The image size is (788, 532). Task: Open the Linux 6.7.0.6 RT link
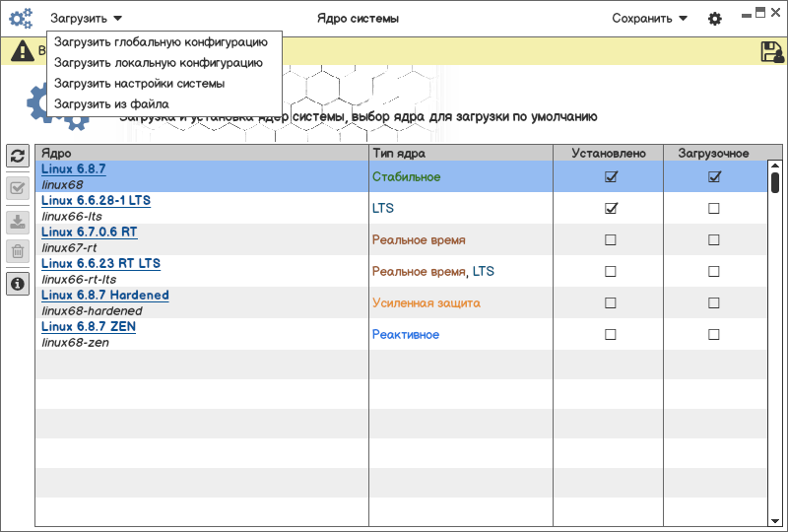pyautogui.click(x=89, y=233)
